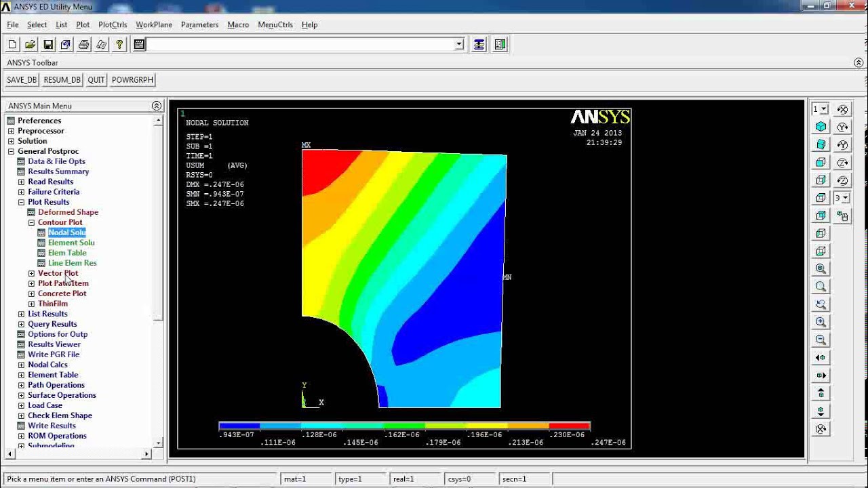Click the Open ANSYS File icon
The height and width of the screenshot is (488, 868).
pos(30,45)
